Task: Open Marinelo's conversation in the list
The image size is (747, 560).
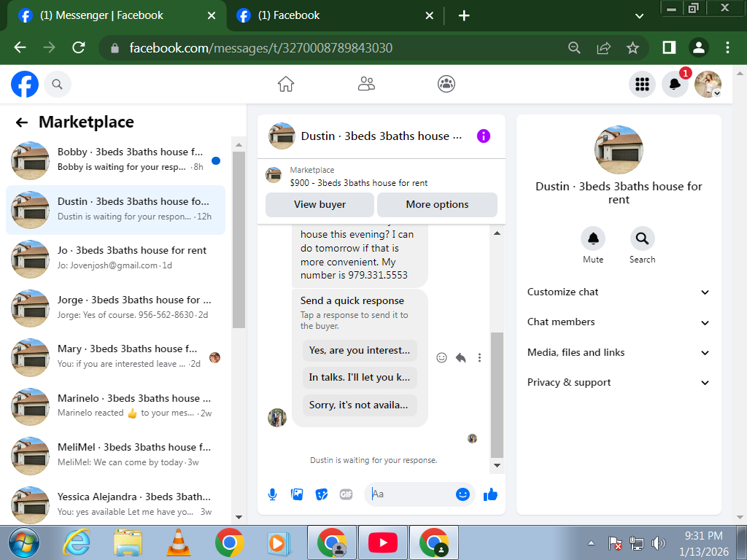Action: click(115, 406)
